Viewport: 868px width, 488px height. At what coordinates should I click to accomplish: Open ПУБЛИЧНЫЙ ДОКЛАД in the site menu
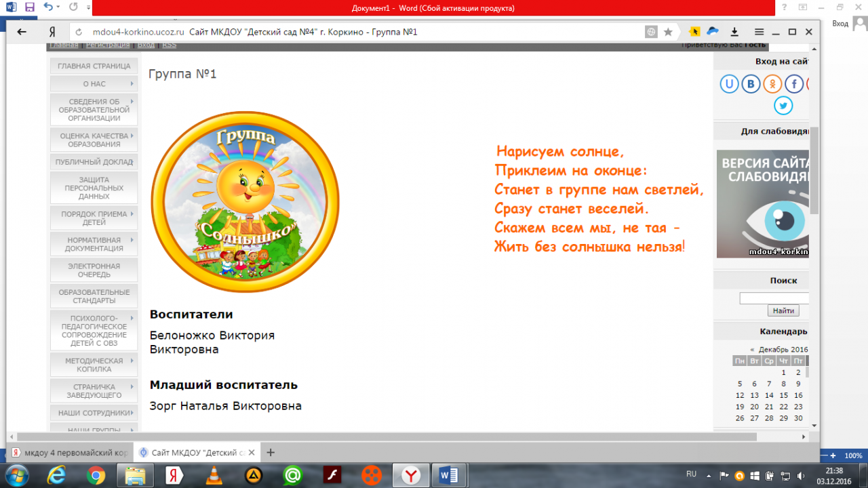[94, 162]
